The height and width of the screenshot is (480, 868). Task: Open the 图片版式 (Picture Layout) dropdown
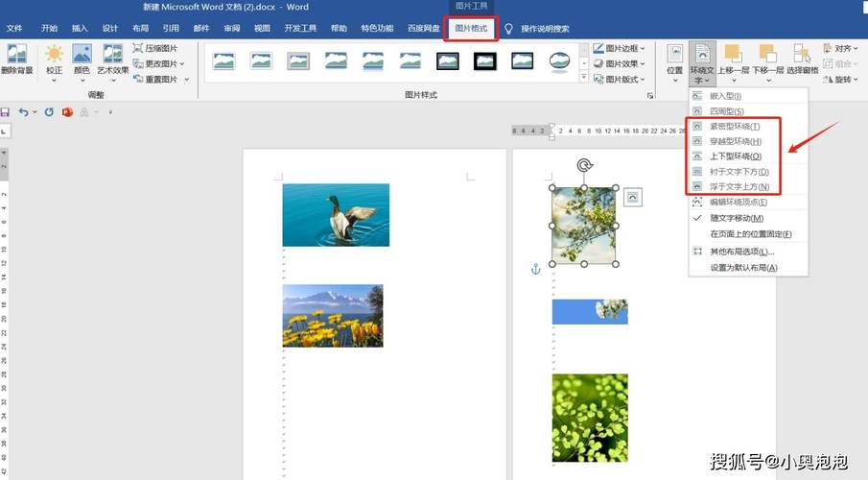(x=619, y=80)
